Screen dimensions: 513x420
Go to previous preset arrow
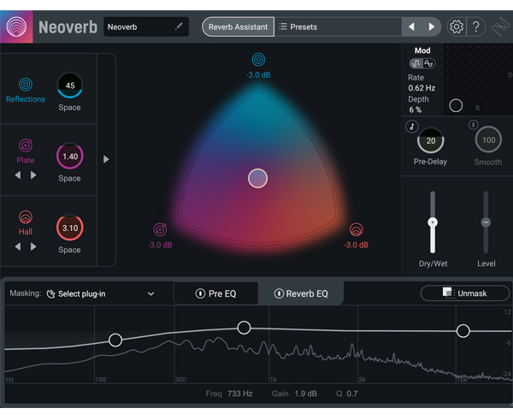[x=411, y=27]
